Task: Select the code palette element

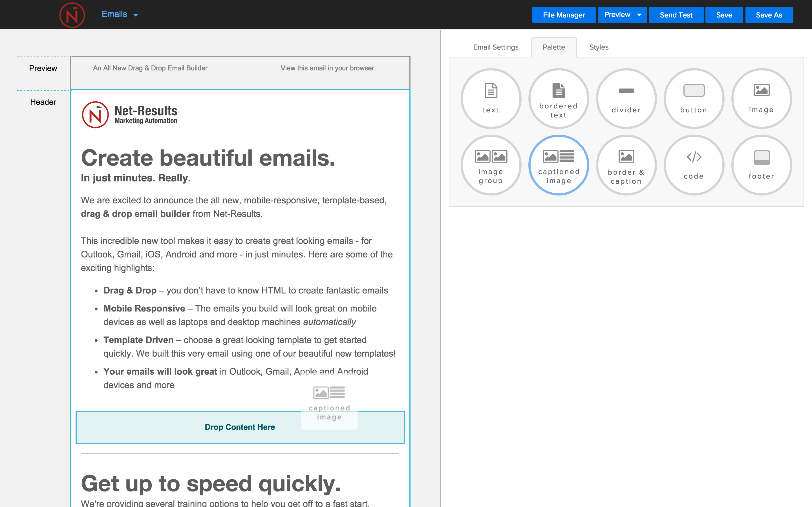Action: tap(694, 165)
